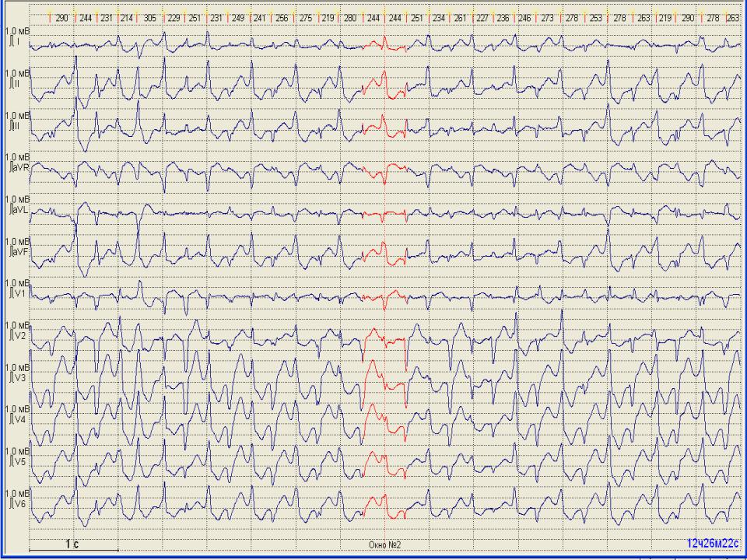Select the aVL lead label
This screenshot has width=747, height=560.
pyautogui.click(x=19, y=208)
